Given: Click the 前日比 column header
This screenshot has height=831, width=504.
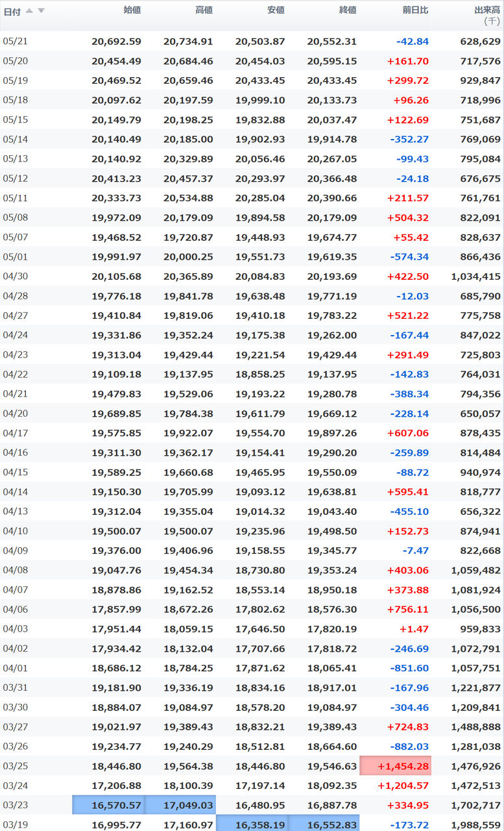Looking at the screenshot, I should pos(415,10).
